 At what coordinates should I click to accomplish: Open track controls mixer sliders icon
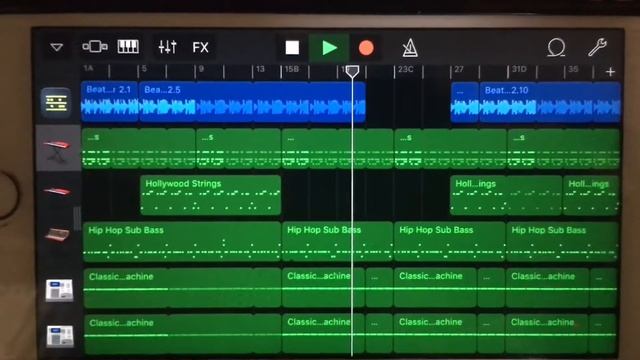167,47
